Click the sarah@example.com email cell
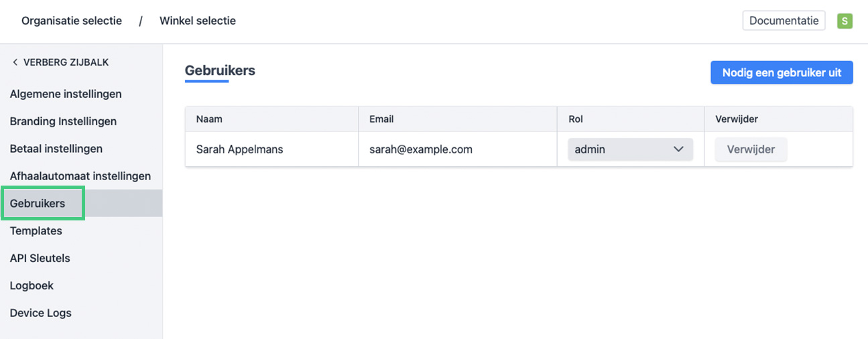868x339 pixels. point(421,149)
